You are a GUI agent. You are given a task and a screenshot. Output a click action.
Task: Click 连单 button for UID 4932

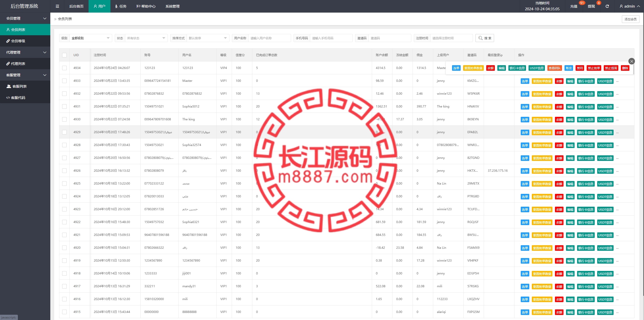pyautogui.click(x=525, y=94)
